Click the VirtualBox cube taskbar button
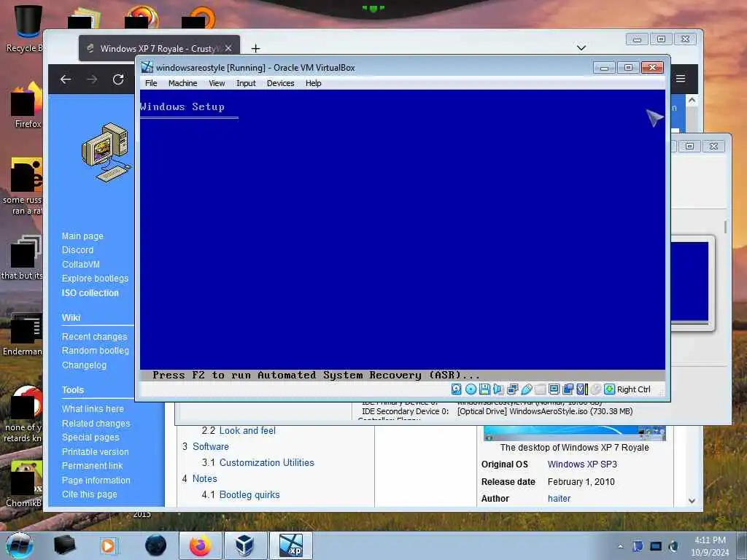Screen dimensions: 747x560 (245, 545)
